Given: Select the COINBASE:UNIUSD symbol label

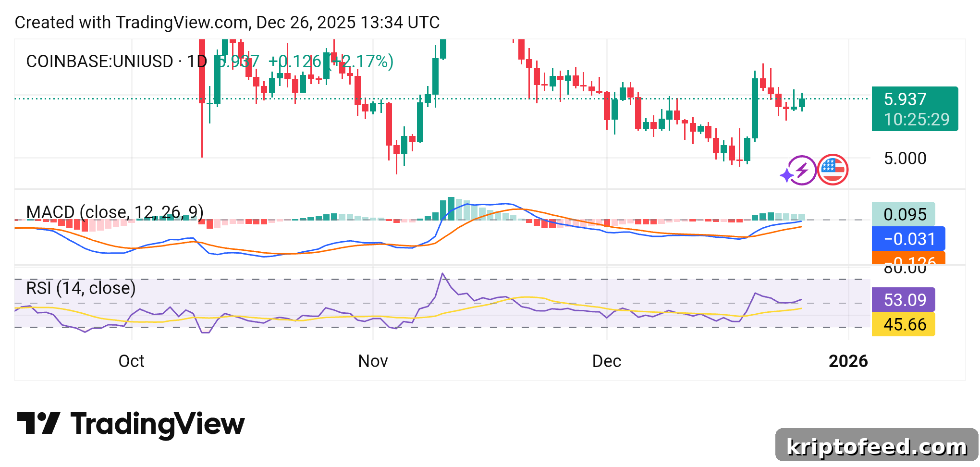Looking at the screenshot, I should coord(100,61).
